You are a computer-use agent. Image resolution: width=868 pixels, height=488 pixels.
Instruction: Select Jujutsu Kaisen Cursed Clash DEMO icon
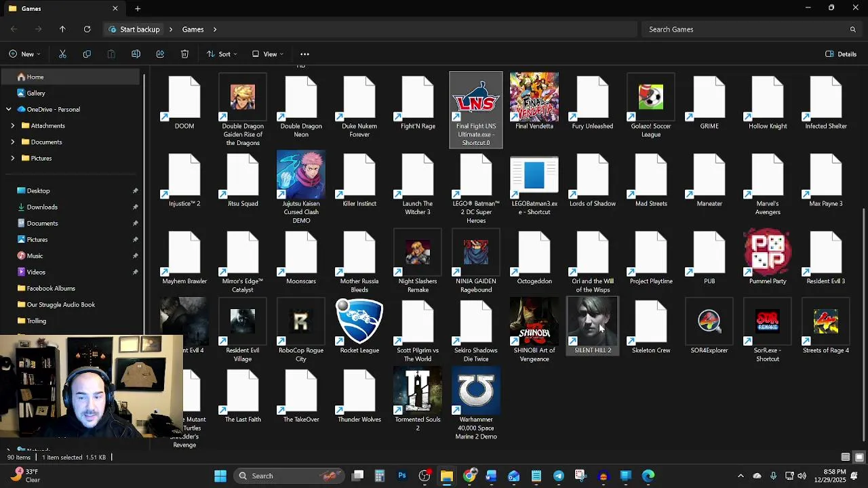[301, 175]
